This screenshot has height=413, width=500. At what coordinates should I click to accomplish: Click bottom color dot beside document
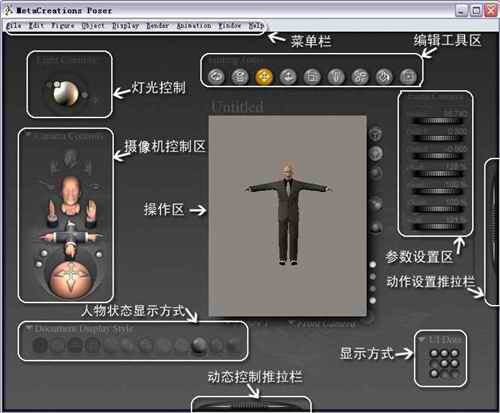[373, 300]
